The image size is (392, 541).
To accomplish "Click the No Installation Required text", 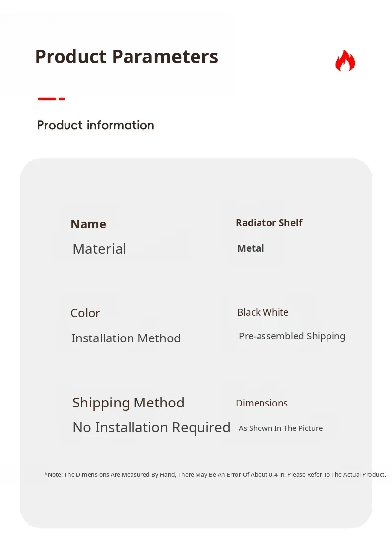I will tap(151, 427).
